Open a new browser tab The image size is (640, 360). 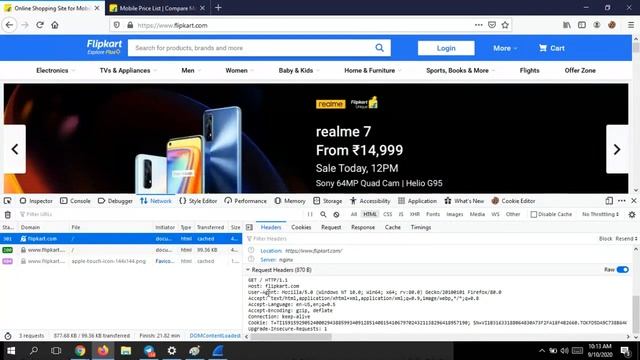tap(218, 8)
